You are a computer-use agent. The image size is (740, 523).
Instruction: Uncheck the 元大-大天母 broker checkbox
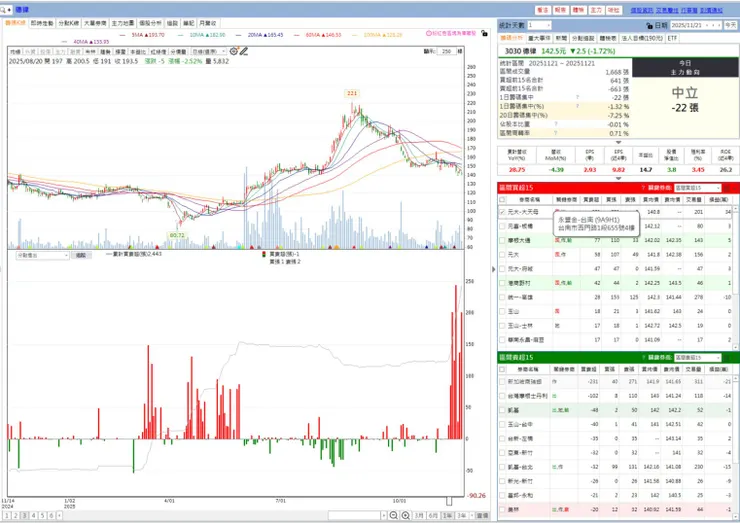[502, 212]
